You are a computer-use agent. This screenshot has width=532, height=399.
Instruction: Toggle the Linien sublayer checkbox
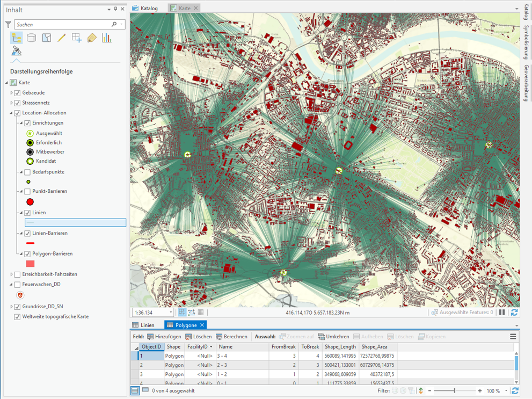pos(27,213)
